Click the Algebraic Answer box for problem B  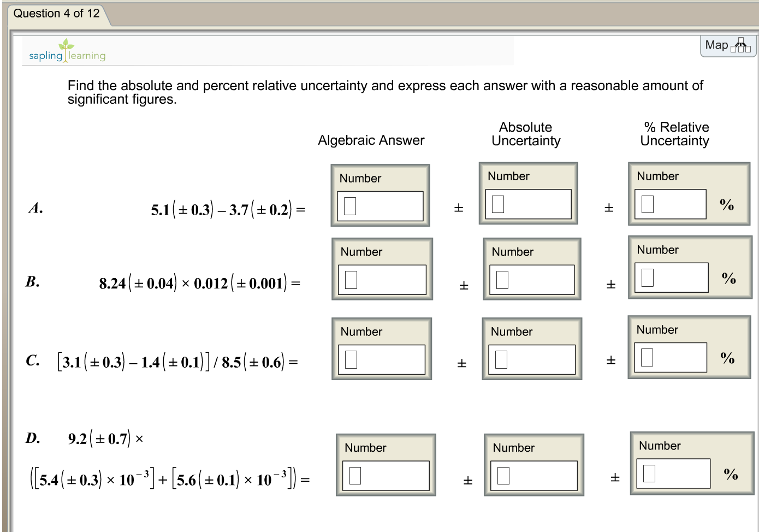point(382,280)
